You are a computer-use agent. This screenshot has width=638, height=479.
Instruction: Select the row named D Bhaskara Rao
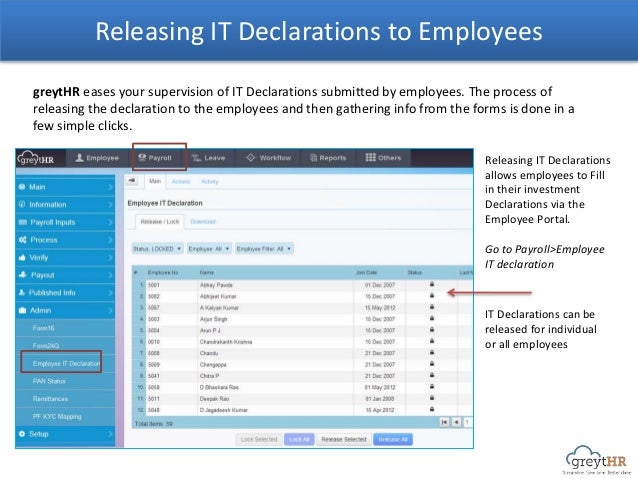pyautogui.click(x=303, y=387)
